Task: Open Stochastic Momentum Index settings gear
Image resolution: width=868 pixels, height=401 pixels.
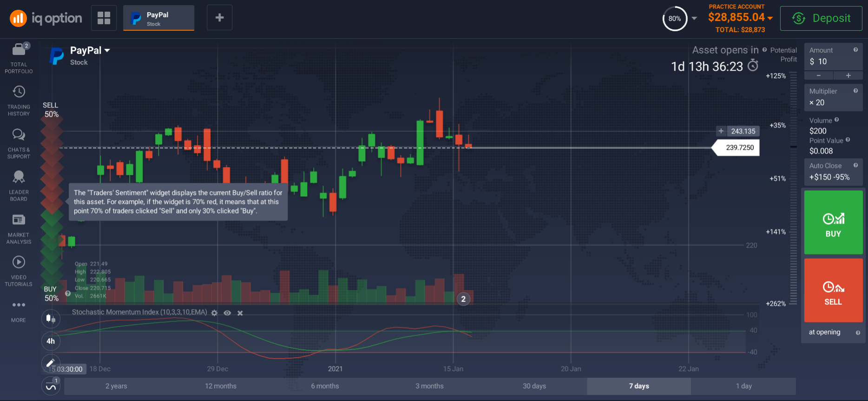Action: [x=214, y=313]
